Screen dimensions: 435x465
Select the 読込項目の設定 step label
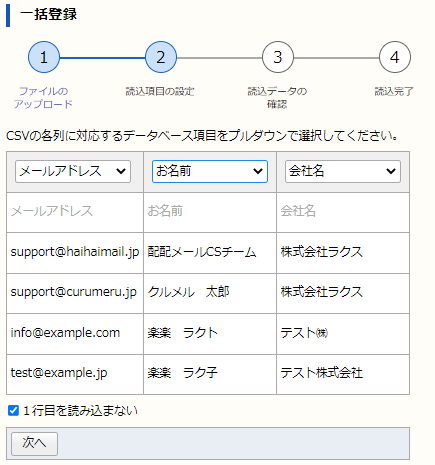coord(160,91)
